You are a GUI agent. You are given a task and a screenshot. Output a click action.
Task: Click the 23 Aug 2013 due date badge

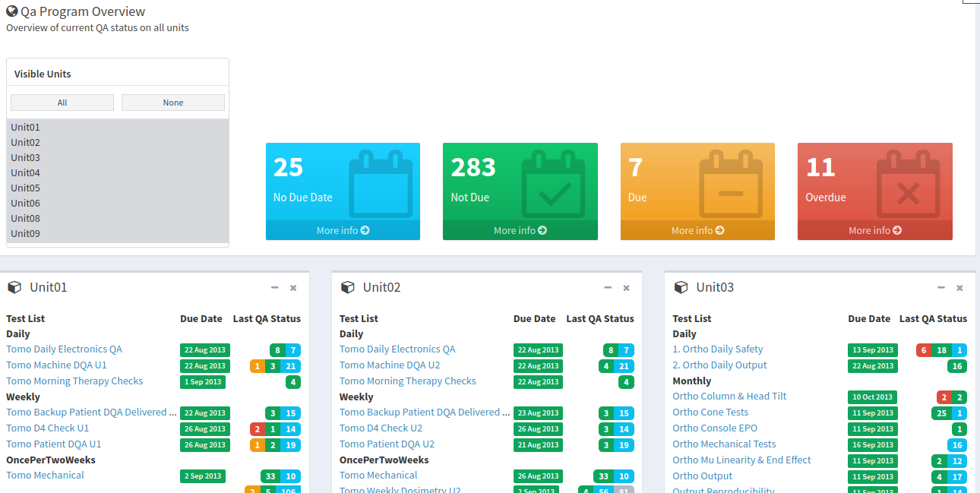538,413
